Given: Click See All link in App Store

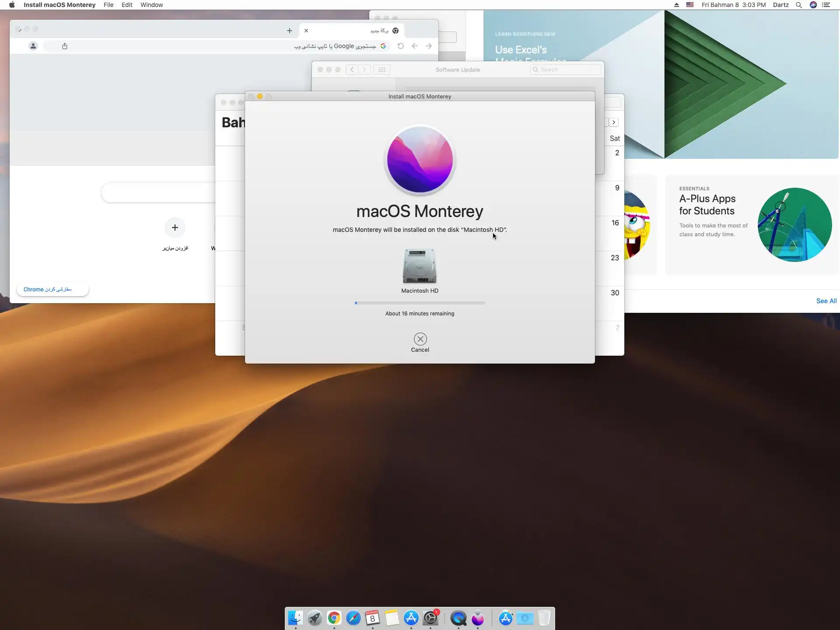Looking at the screenshot, I should click(826, 301).
